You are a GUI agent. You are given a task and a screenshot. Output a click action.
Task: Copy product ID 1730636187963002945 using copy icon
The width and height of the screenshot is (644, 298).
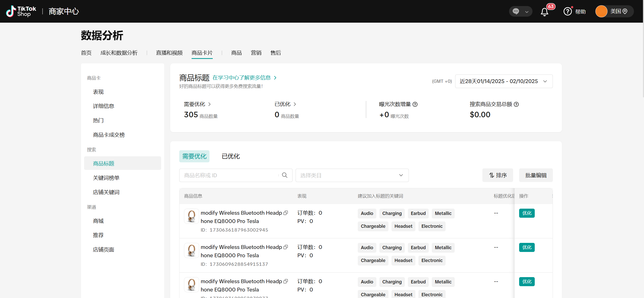286,213
